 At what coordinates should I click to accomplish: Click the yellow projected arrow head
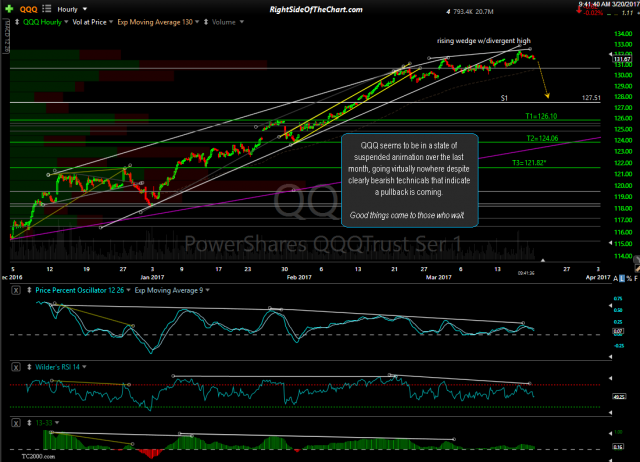pyautogui.click(x=547, y=96)
